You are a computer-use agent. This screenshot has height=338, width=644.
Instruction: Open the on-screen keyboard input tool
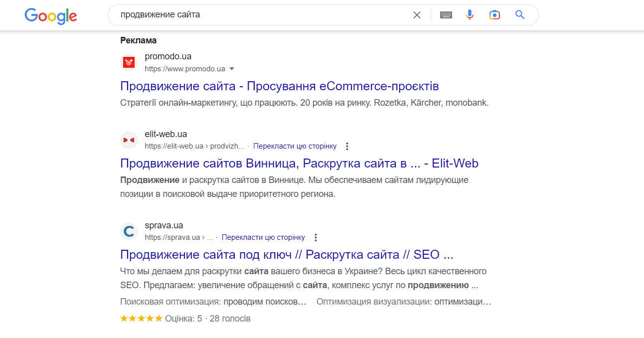point(446,15)
